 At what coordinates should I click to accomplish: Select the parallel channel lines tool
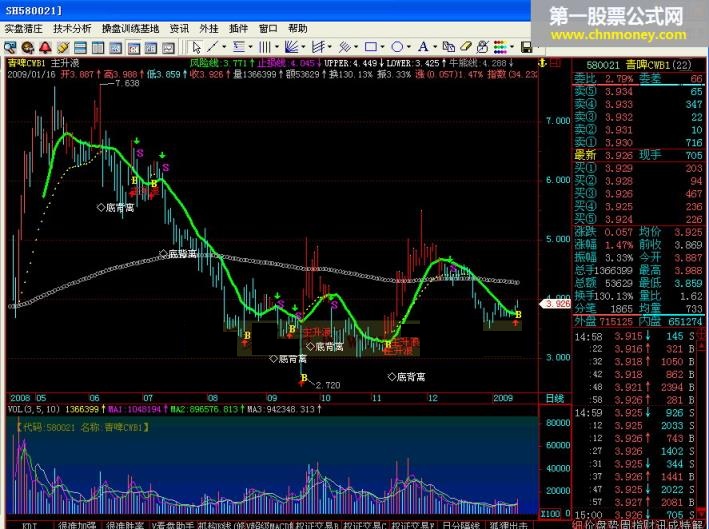tap(345, 47)
